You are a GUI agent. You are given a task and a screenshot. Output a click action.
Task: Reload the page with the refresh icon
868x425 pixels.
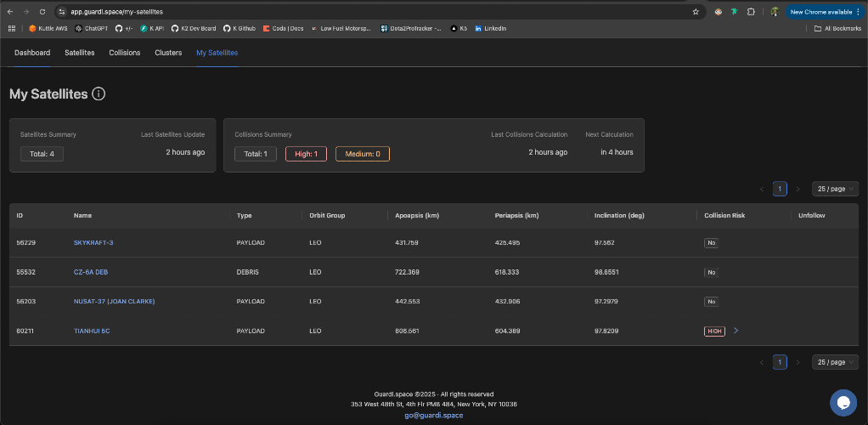[42, 12]
